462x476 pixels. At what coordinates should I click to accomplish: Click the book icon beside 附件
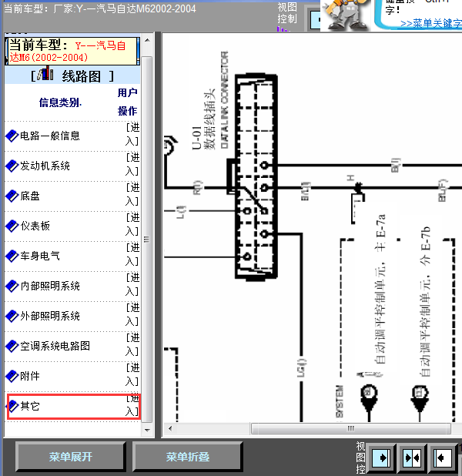coord(12,376)
